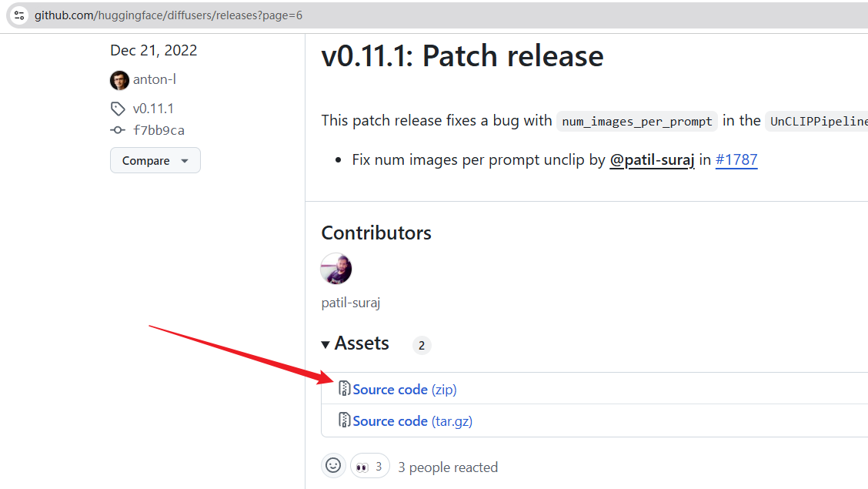The width and height of the screenshot is (868, 489).
Task: Open the smiley add-reaction picker
Action: tap(333, 466)
